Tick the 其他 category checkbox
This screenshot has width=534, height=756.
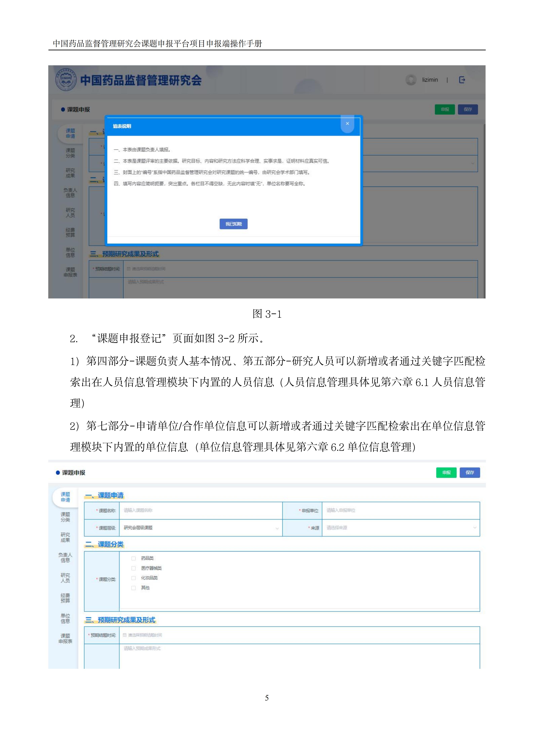134,588
